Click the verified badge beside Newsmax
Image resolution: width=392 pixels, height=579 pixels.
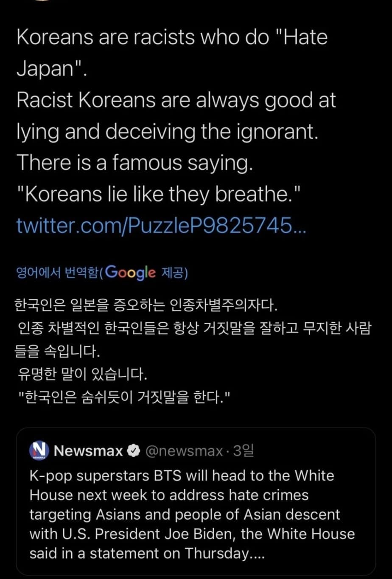pos(133,451)
